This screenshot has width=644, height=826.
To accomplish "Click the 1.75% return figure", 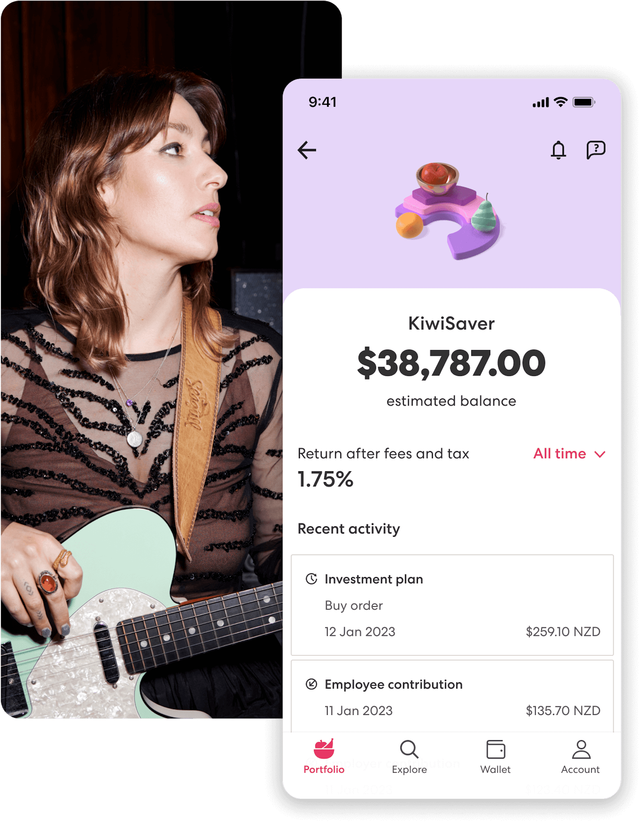I will (325, 479).
